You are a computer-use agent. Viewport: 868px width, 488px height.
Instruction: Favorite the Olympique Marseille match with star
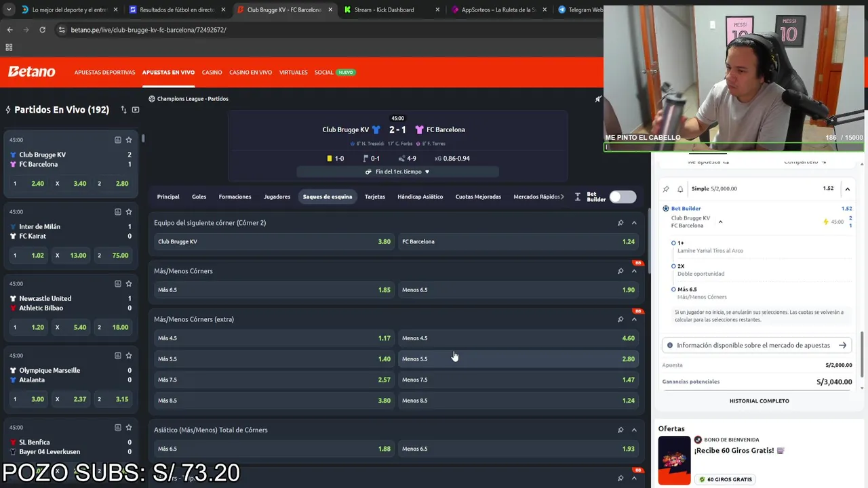pos(129,355)
